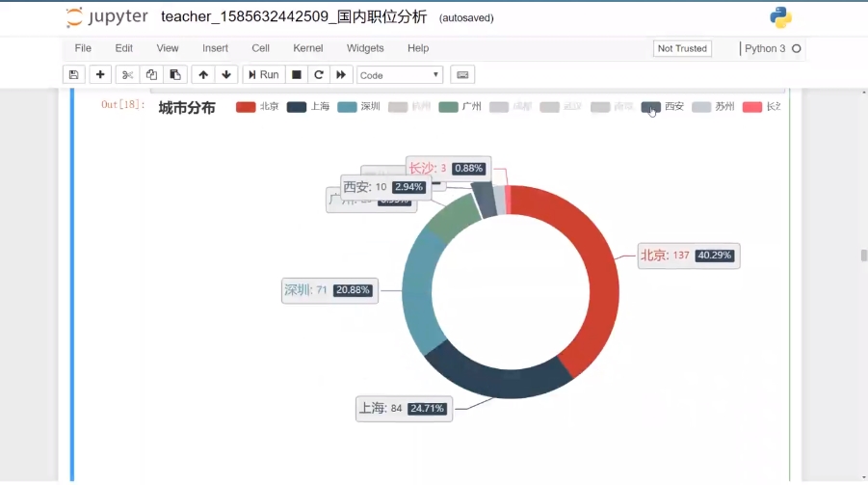Restart the kernel with circular arrow icon

point(319,74)
